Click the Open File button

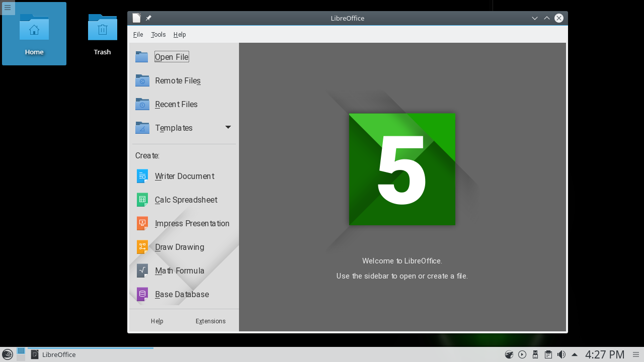(x=172, y=57)
